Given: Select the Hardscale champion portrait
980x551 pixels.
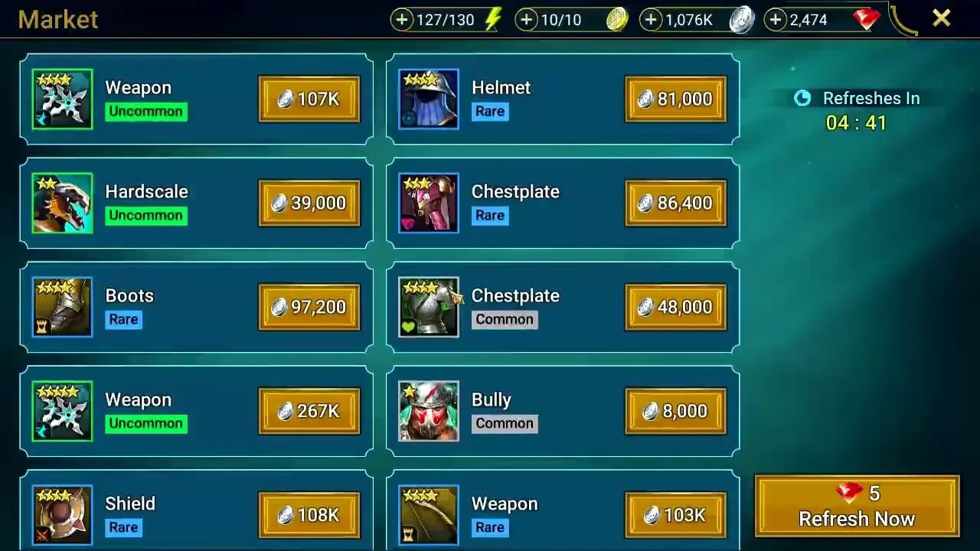Looking at the screenshot, I should click(62, 203).
